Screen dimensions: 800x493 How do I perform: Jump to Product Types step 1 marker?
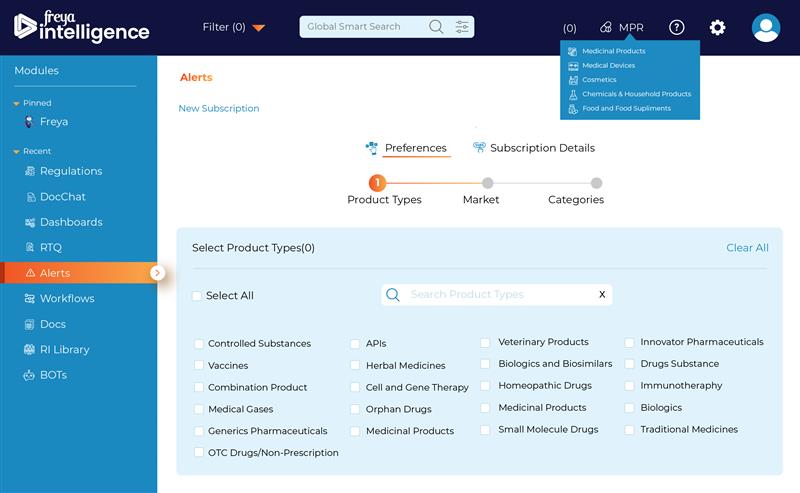click(x=377, y=183)
